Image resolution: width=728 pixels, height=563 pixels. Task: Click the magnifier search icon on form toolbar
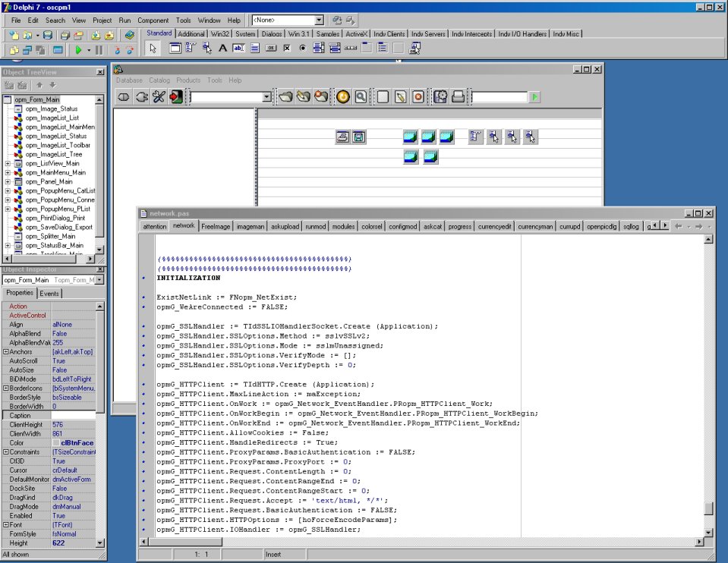click(360, 97)
